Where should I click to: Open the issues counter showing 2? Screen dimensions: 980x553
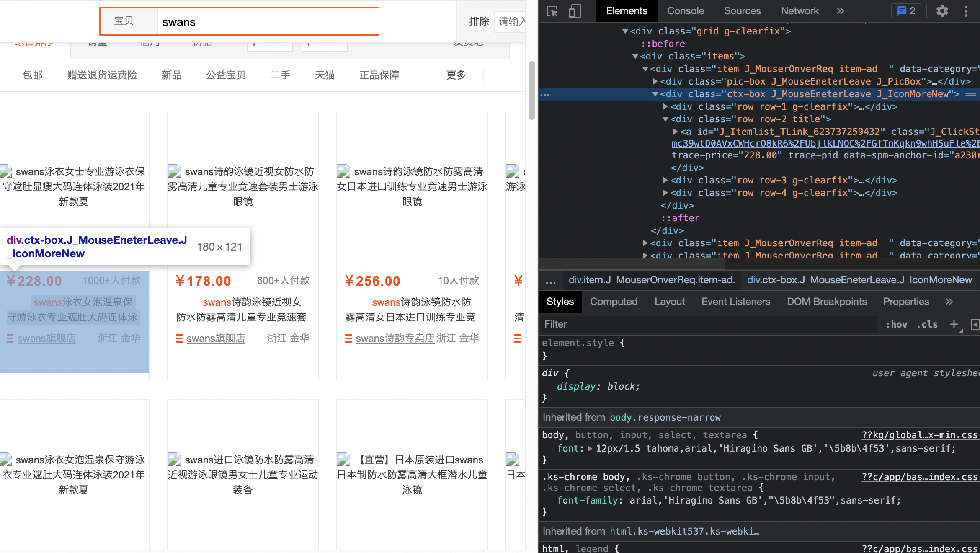(x=906, y=11)
